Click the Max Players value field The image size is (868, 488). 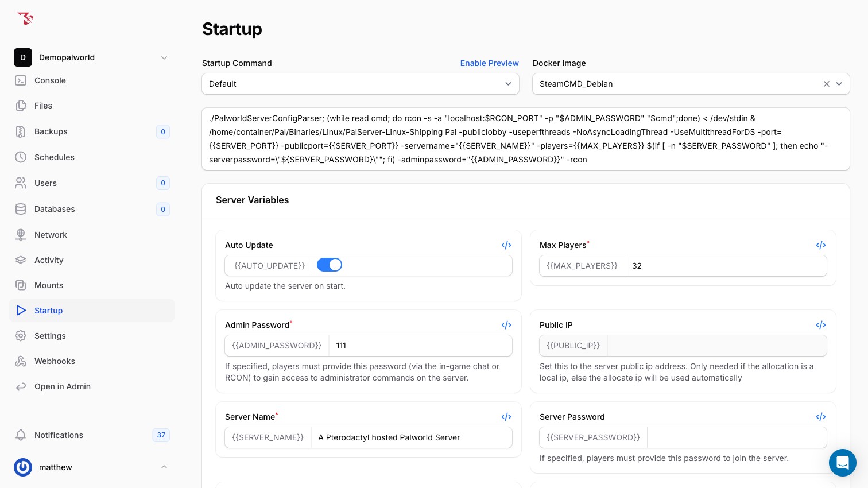726,266
